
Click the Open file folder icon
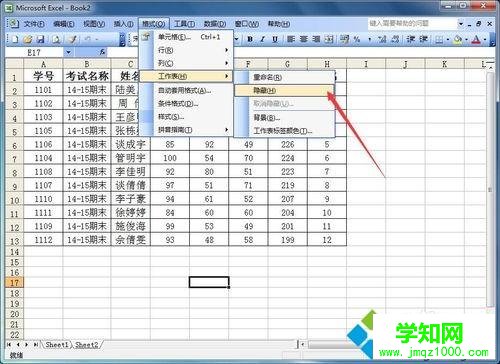pyautogui.click(x=28, y=40)
